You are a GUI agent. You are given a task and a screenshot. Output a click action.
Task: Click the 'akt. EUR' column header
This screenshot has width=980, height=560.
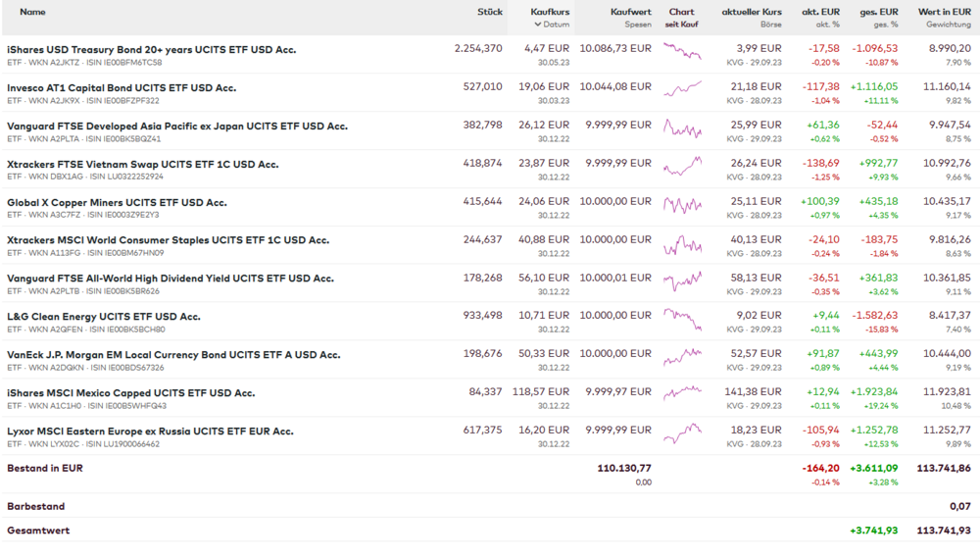click(820, 12)
